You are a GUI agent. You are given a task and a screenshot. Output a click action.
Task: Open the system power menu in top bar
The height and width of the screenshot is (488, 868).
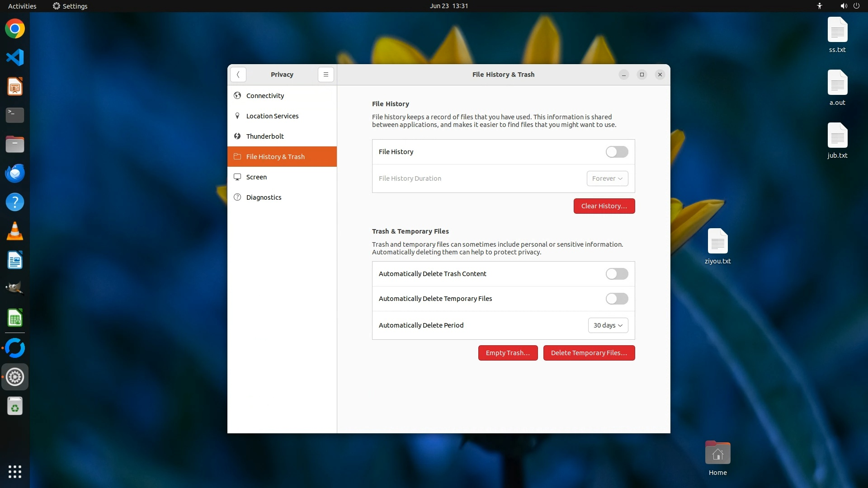point(856,6)
